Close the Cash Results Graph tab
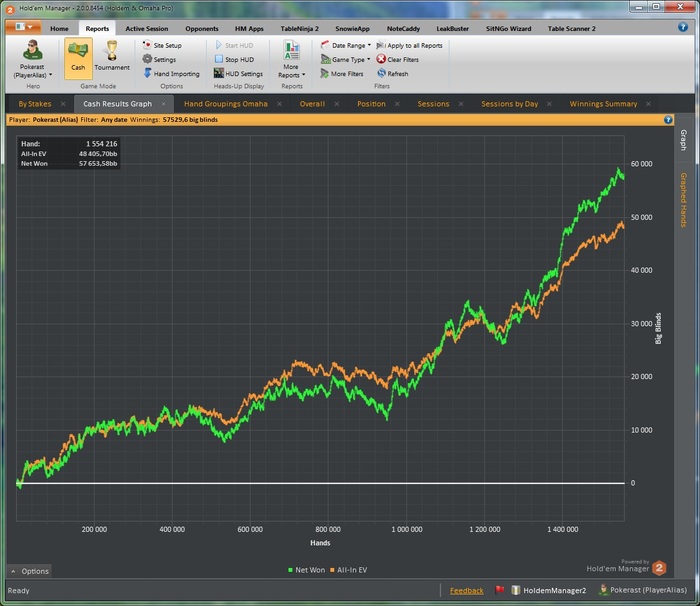 tap(163, 104)
